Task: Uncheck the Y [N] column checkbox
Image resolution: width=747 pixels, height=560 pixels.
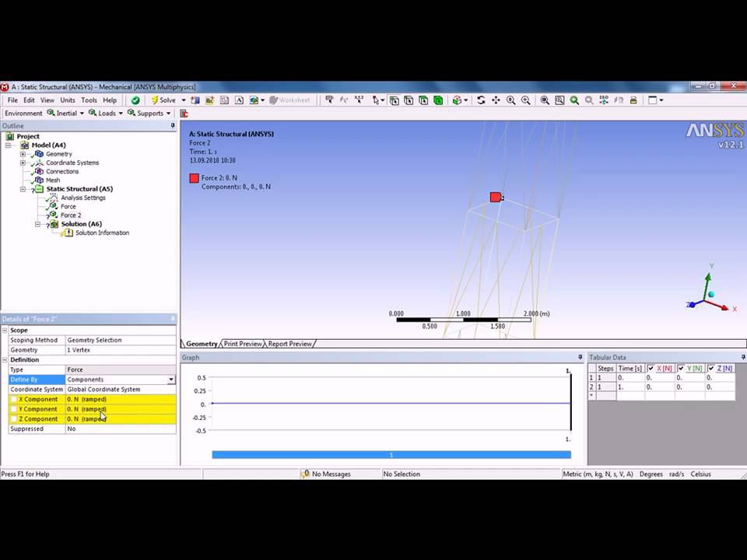Action: click(x=681, y=369)
